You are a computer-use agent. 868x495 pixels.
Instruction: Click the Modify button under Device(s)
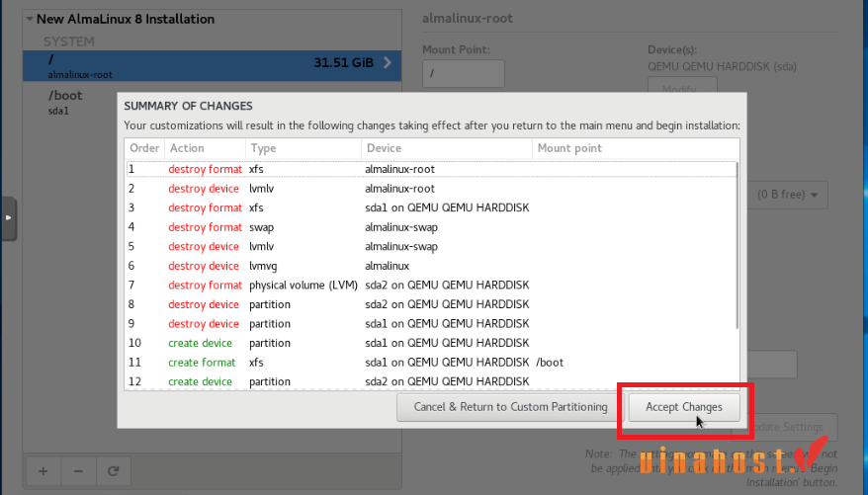tap(682, 86)
